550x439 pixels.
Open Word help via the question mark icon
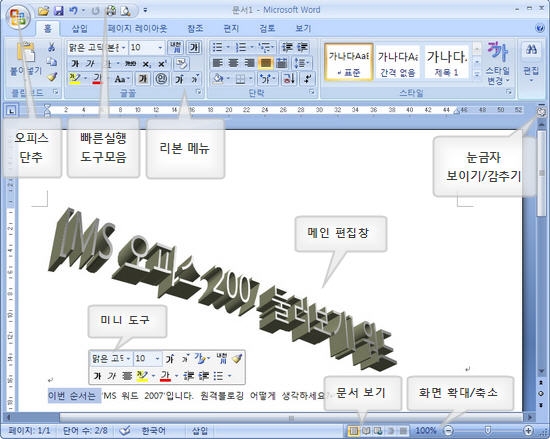[541, 28]
